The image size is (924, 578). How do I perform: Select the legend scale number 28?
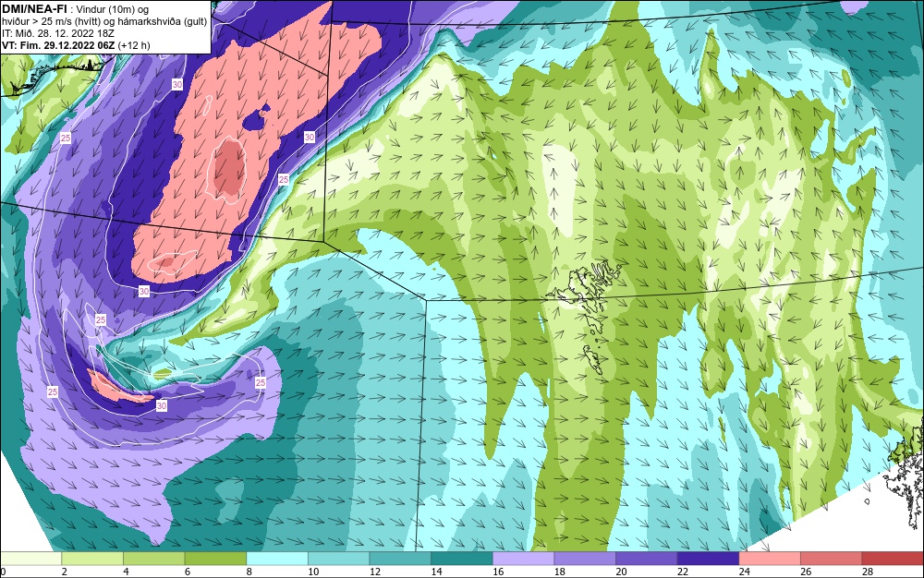[x=868, y=572]
